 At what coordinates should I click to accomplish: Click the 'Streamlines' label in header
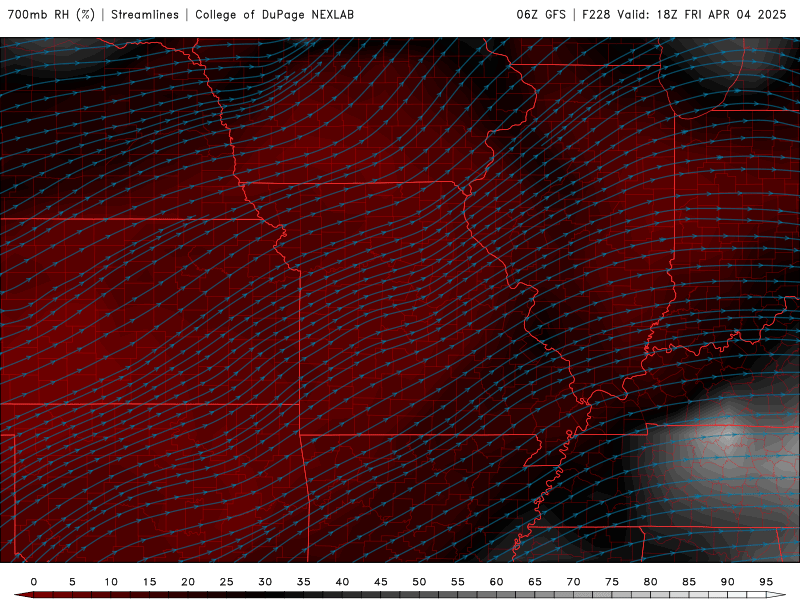(x=145, y=14)
